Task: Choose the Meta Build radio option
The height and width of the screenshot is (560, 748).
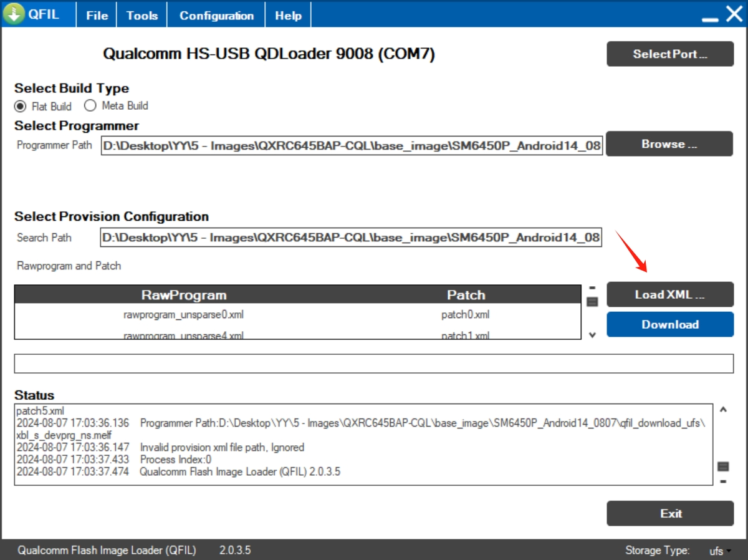Action: click(90, 105)
